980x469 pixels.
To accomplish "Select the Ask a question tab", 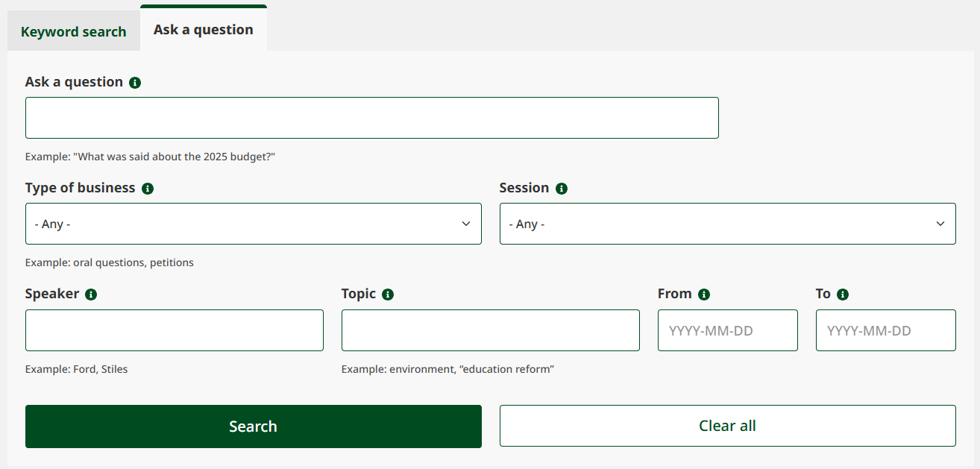I will pos(203,29).
